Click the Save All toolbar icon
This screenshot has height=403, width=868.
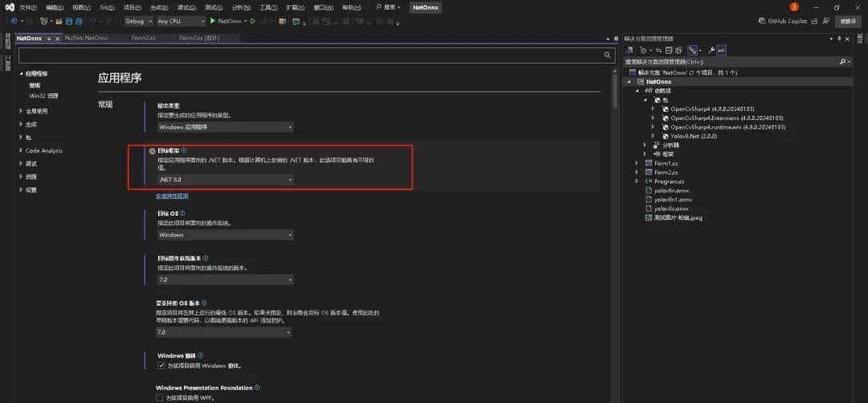(x=79, y=21)
